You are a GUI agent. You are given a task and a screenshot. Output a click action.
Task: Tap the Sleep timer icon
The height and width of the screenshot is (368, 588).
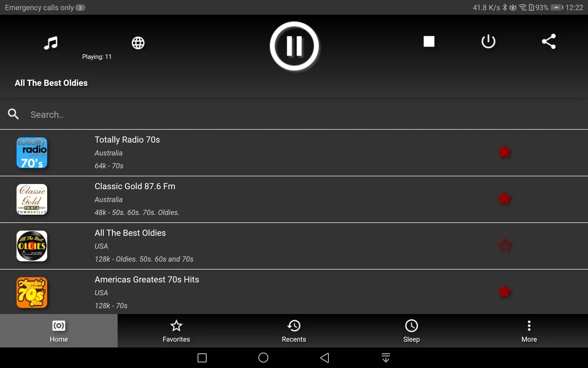412,331
